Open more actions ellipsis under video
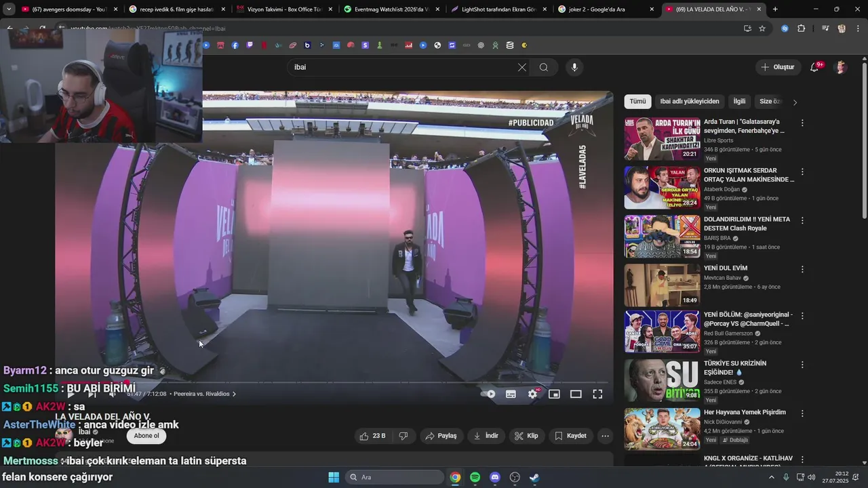This screenshot has width=868, height=488. click(606, 436)
